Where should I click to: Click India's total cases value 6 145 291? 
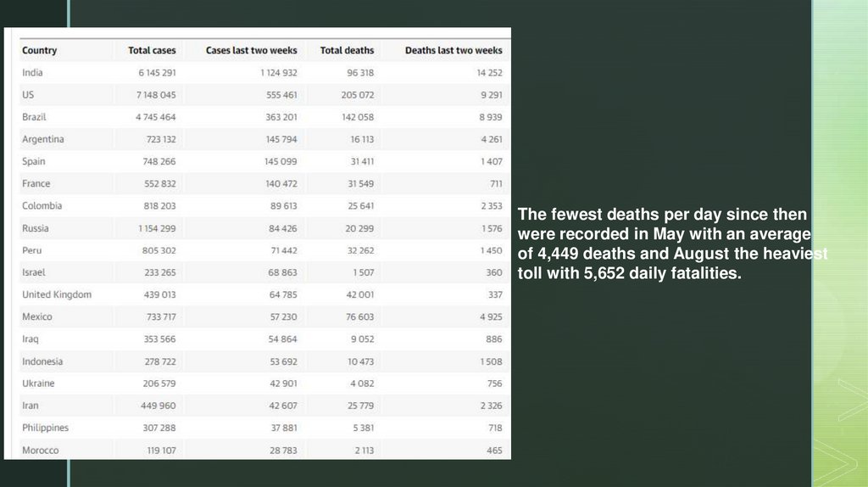click(x=157, y=73)
